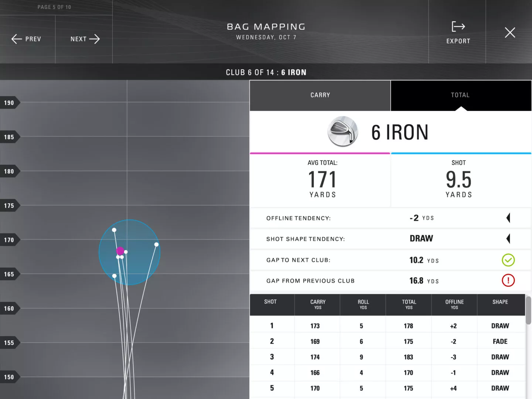
Task: Click the Shape column header
Action: pos(500,302)
